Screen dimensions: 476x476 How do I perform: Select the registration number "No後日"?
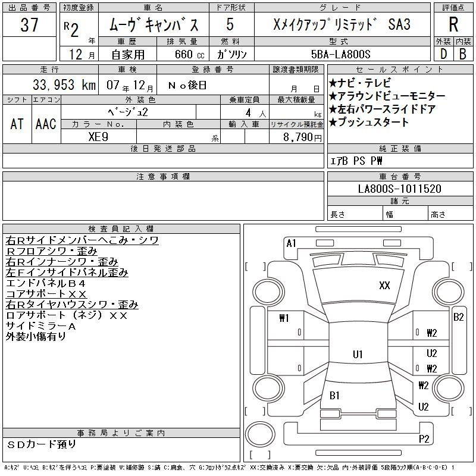(x=187, y=85)
